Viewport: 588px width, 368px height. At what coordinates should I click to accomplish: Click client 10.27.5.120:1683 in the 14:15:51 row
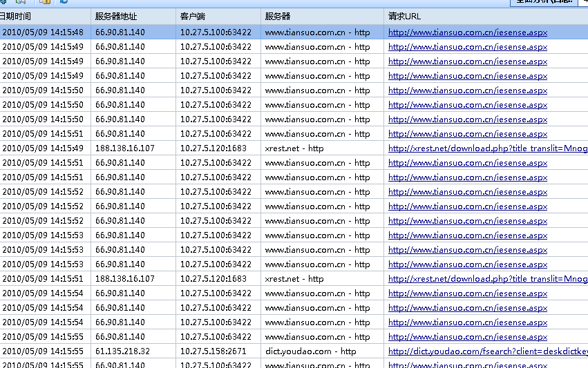click(214, 279)
